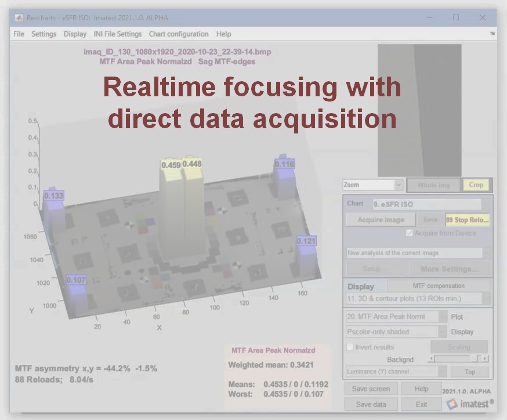Click the Exit button
The width and height of the screenshot is (507, 420).
421,404
